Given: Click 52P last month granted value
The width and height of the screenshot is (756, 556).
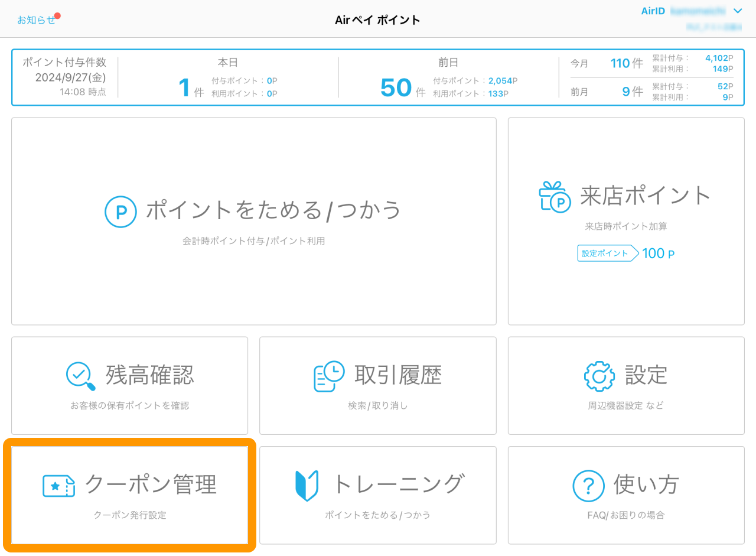Looking at the screenshot, I should click(x=725, y=86).
